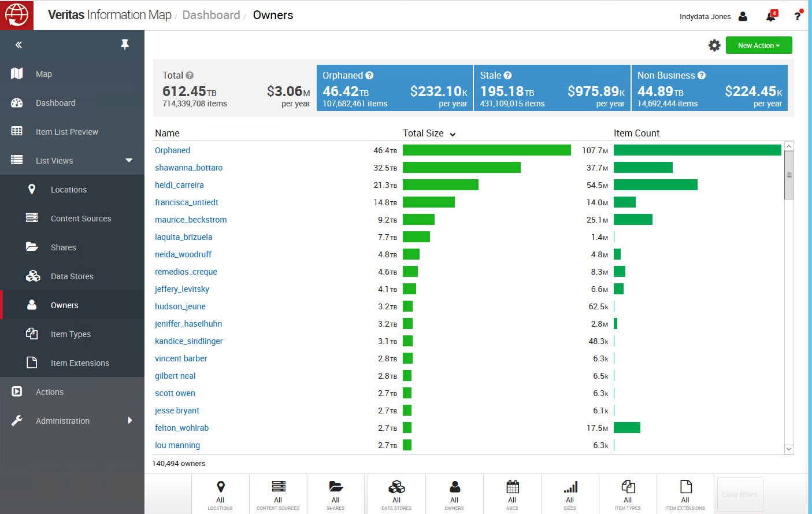Click the owners table scroll down arrow

[x=789, y=449]
